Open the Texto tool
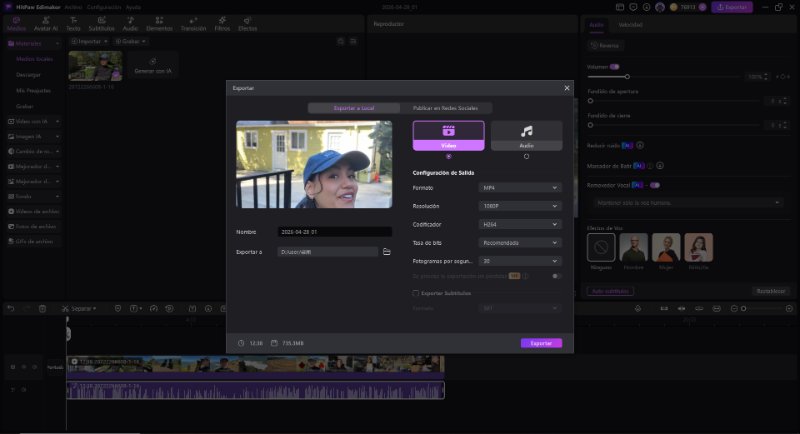The height and width of the screenshot is (434, 800). [73, 24]
